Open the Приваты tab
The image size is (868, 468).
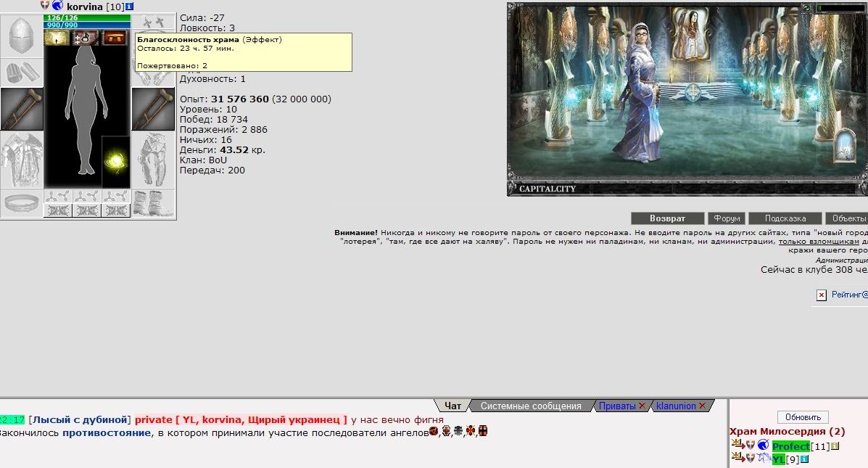617,406
